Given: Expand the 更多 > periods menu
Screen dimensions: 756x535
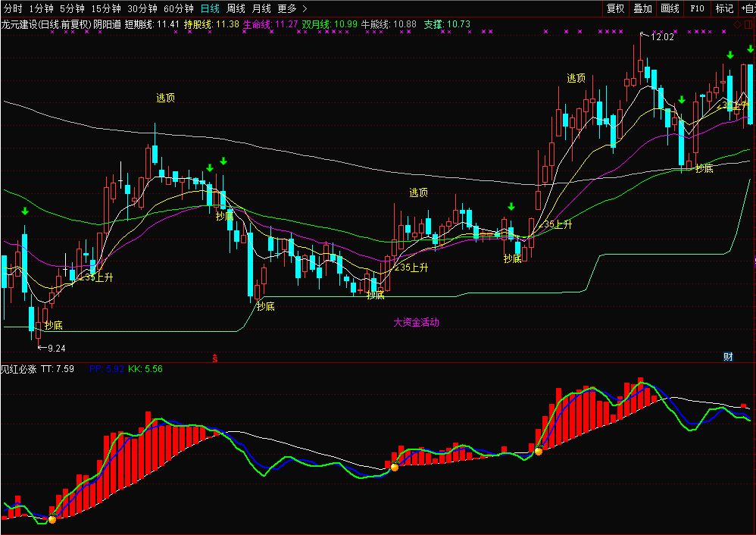Looking at the screenshot, I should click(x=292, y=8).
